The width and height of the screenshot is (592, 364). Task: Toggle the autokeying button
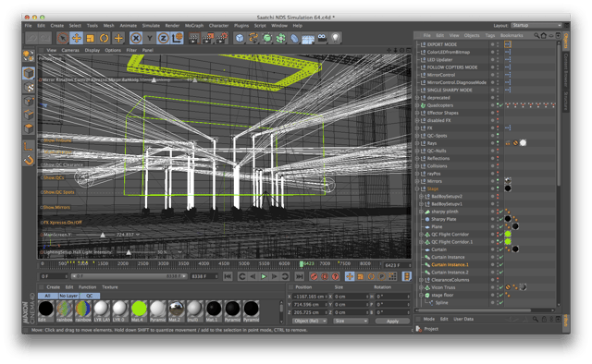[325, 276]
